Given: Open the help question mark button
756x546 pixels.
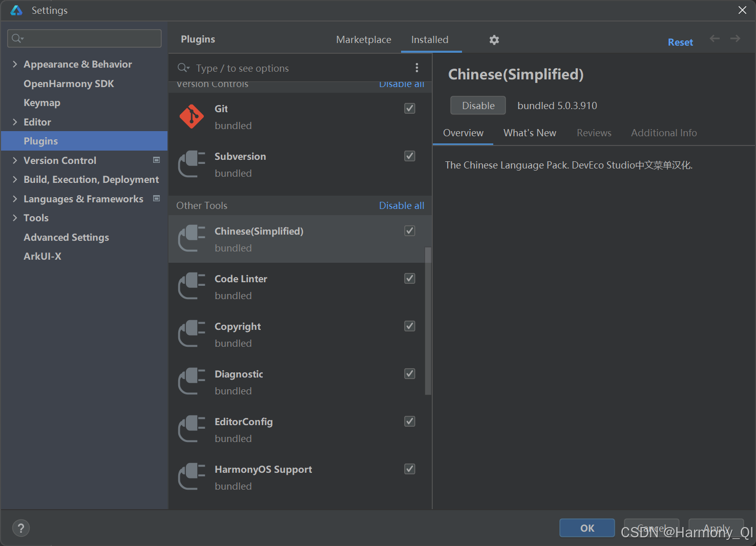Looking at the screenshot, I should click(x=21, y=528).
